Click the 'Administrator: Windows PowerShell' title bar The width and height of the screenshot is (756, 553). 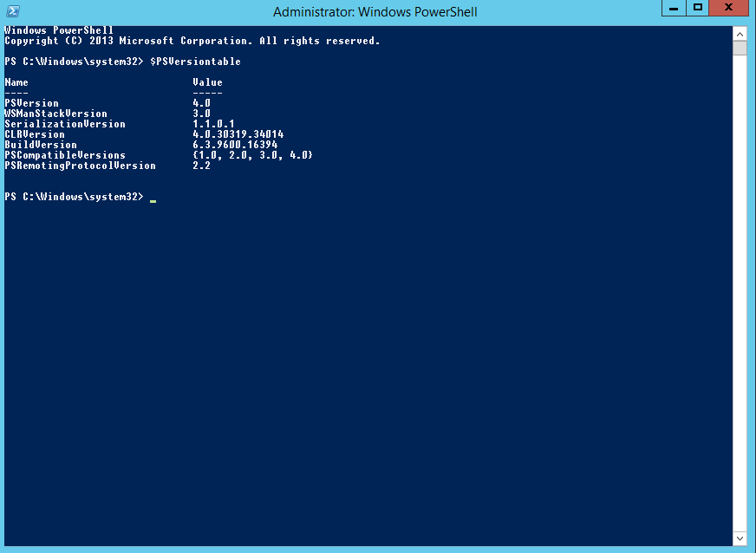pos(375,11)
